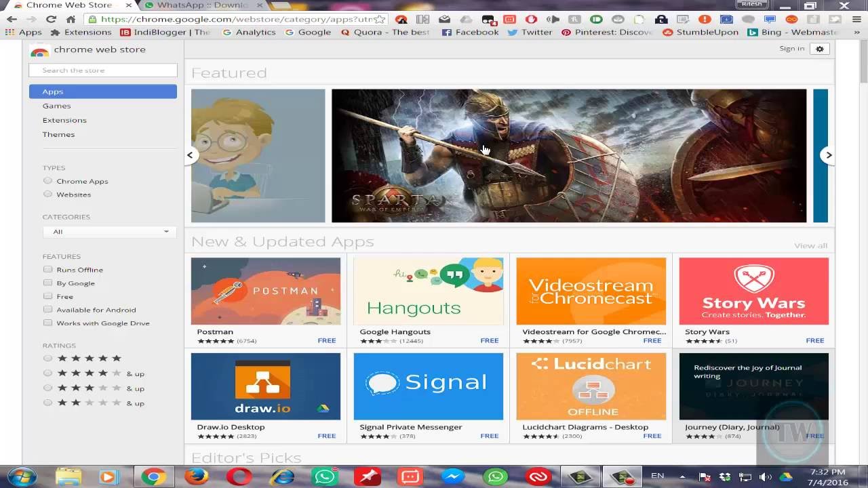868x488 pixels.
Task: Click the Chrome icon in the taskbar
Action: pyautogui.click(x=154, y=477)
